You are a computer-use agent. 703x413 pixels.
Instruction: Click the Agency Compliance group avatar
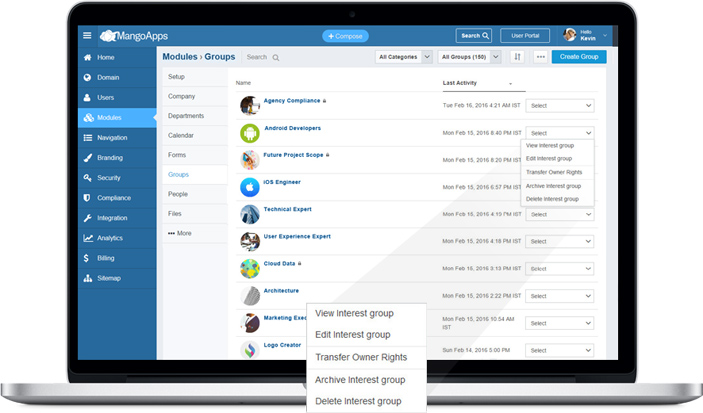coord(250,105)
